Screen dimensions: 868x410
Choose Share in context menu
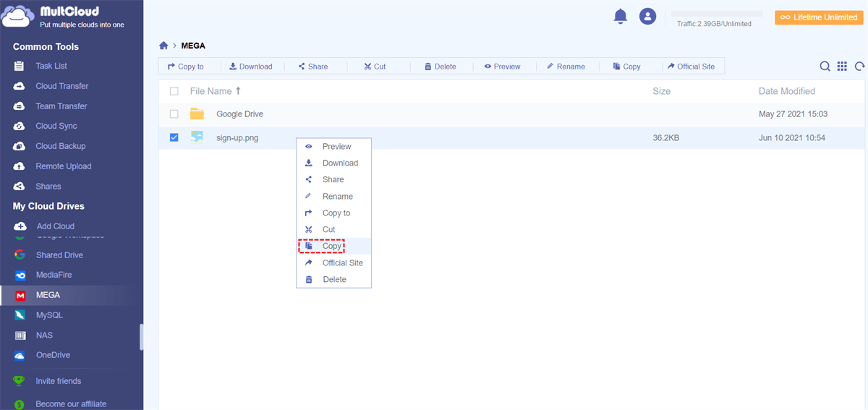(333, 180)
